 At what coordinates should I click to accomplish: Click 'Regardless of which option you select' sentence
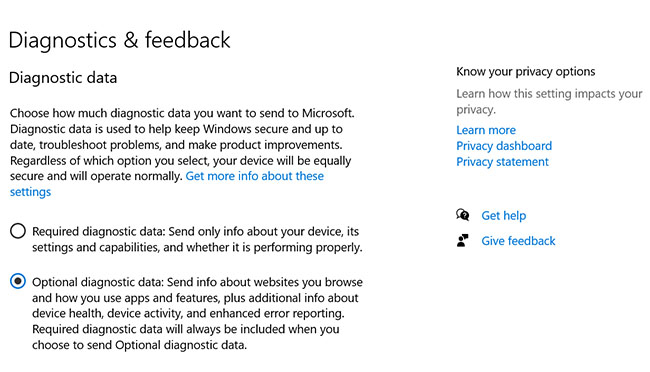tap(181, 168)
